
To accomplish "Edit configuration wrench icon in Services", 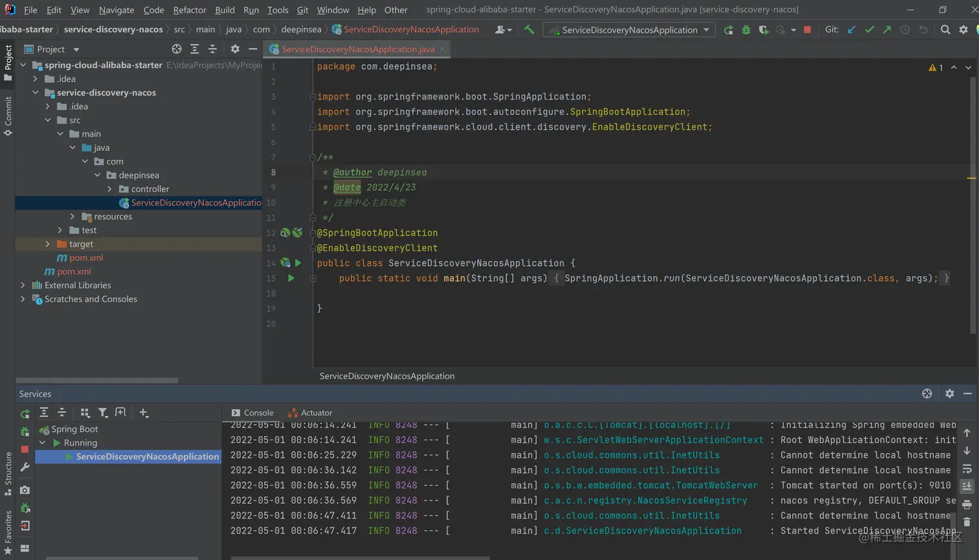I will click(x=25, y=467).
